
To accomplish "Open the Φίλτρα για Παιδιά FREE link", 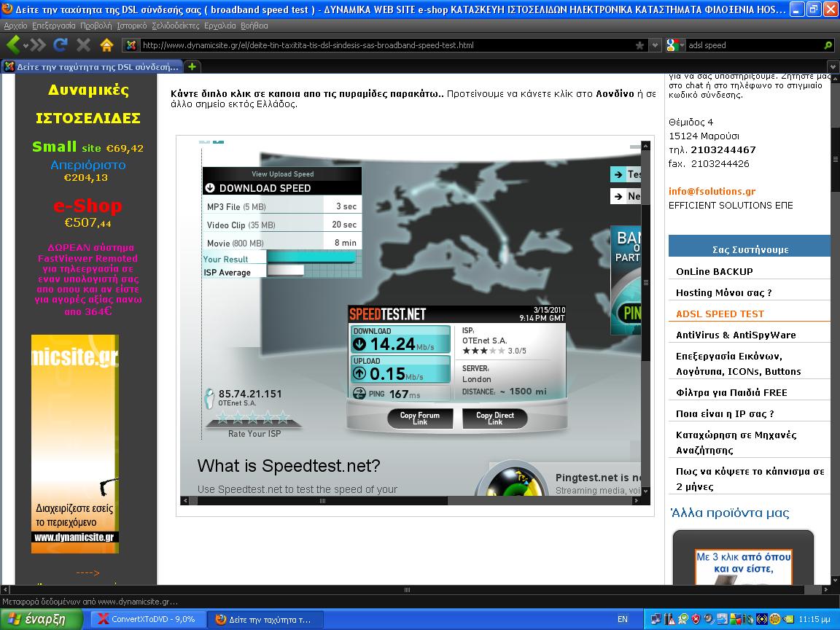I will (731, 393).
